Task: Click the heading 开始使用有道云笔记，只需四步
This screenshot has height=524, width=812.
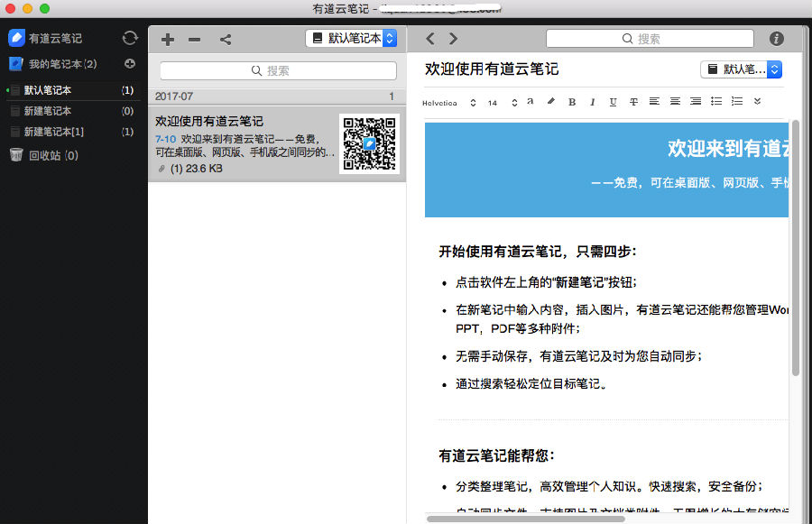Action: tap(538, 251)
